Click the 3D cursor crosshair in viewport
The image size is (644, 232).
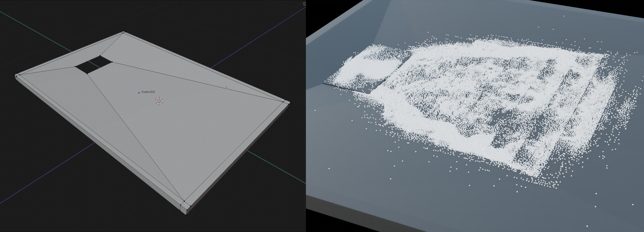159,101
